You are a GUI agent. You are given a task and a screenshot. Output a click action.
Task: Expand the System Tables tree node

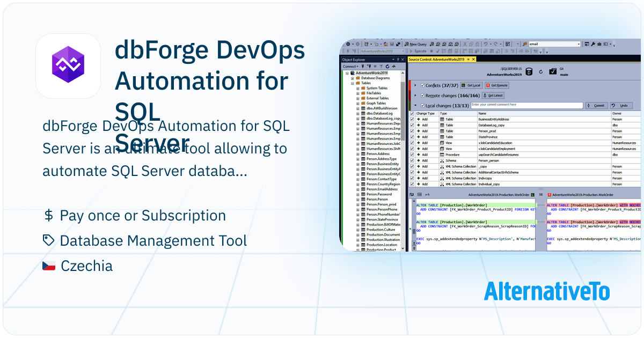(x=357, y=88)
